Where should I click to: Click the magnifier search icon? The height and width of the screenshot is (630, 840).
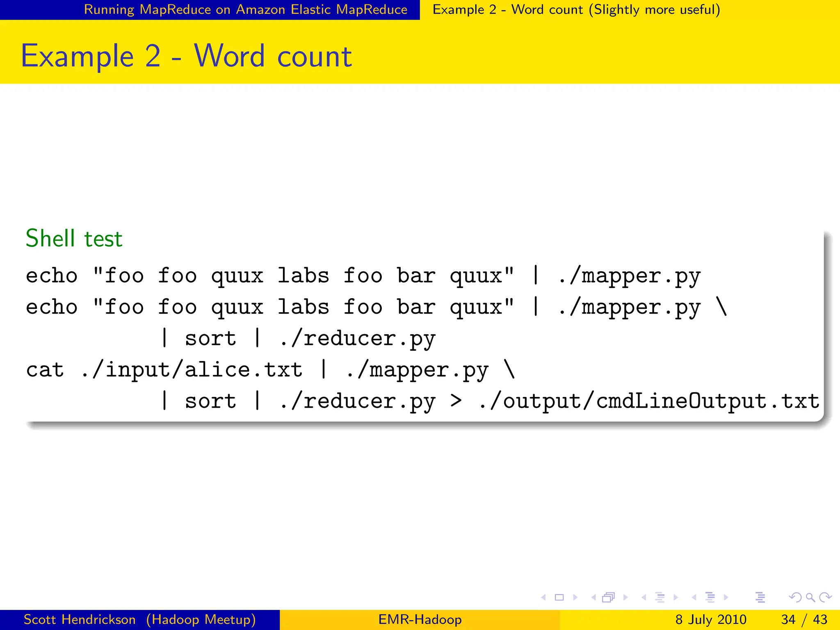810,598
